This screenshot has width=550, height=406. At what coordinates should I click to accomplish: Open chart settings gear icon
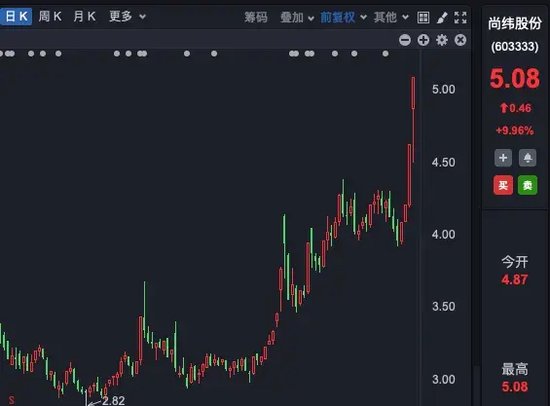pos(442,40)
